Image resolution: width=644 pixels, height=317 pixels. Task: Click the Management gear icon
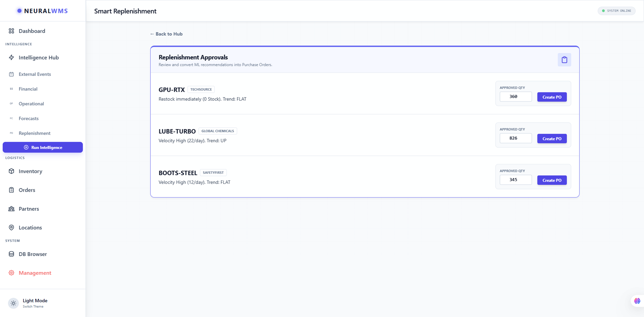(x=11, y=273)
